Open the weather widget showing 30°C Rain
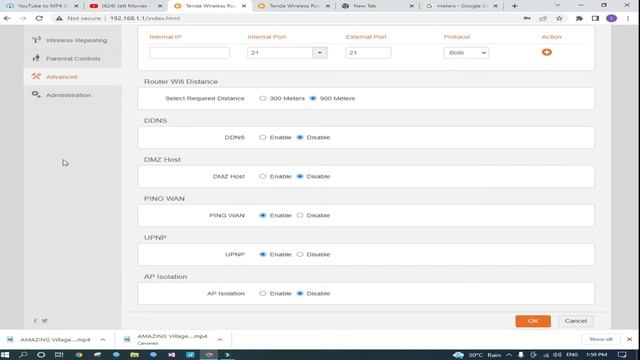640x360 pixels. pyautogui.click(x=476, y=355)
